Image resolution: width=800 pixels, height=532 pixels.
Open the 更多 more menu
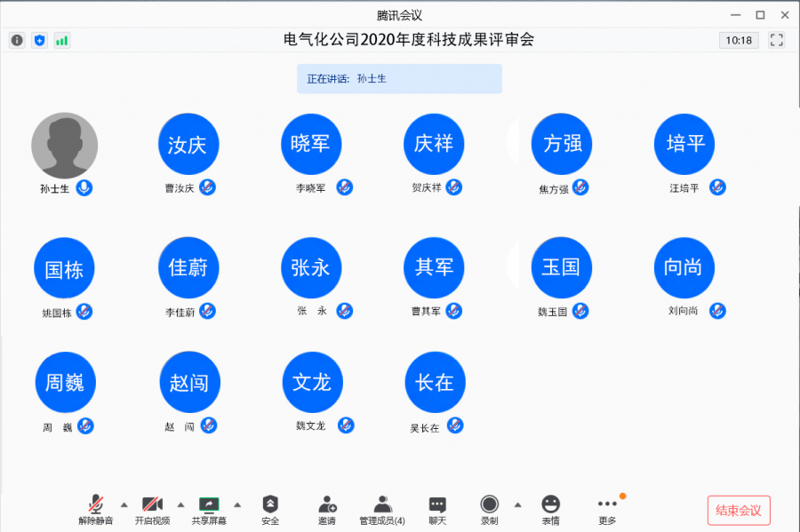[607, 510]
